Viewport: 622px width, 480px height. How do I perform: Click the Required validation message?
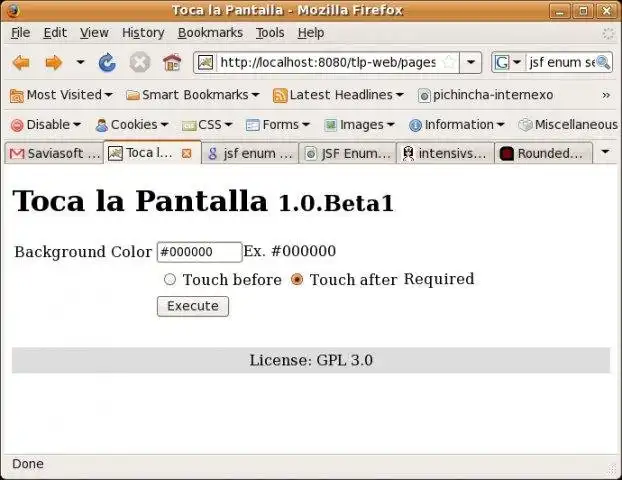439,279
